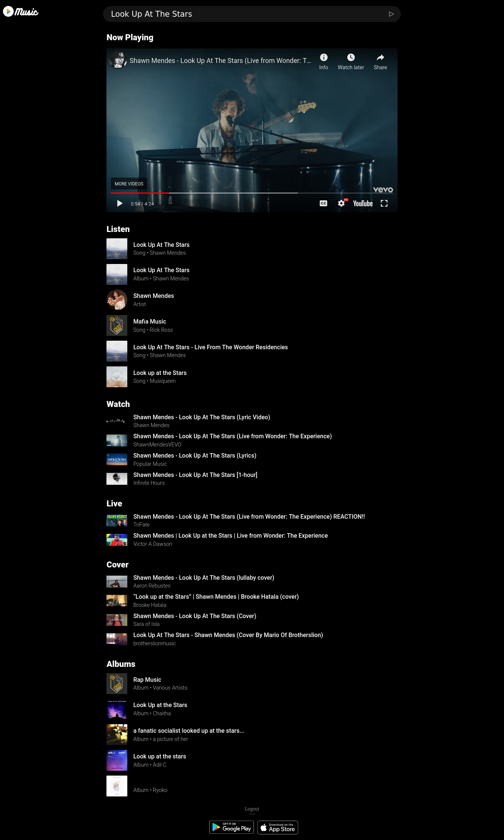Click the Sara of Isla cover thumbnail

coord(117,620)
